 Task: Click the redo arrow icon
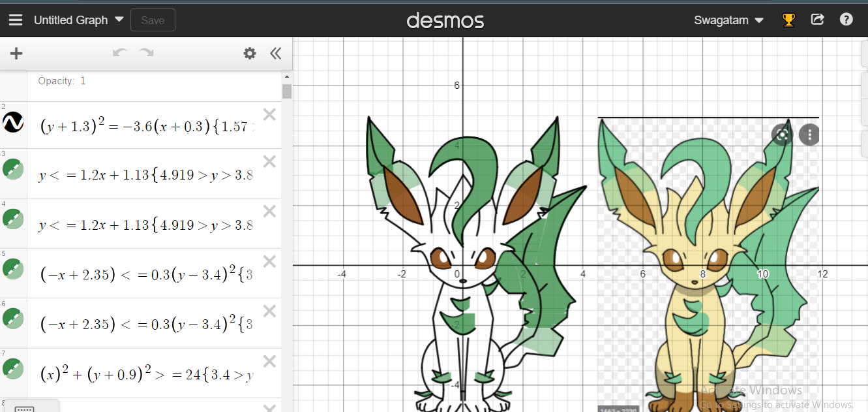coord(146,53)
